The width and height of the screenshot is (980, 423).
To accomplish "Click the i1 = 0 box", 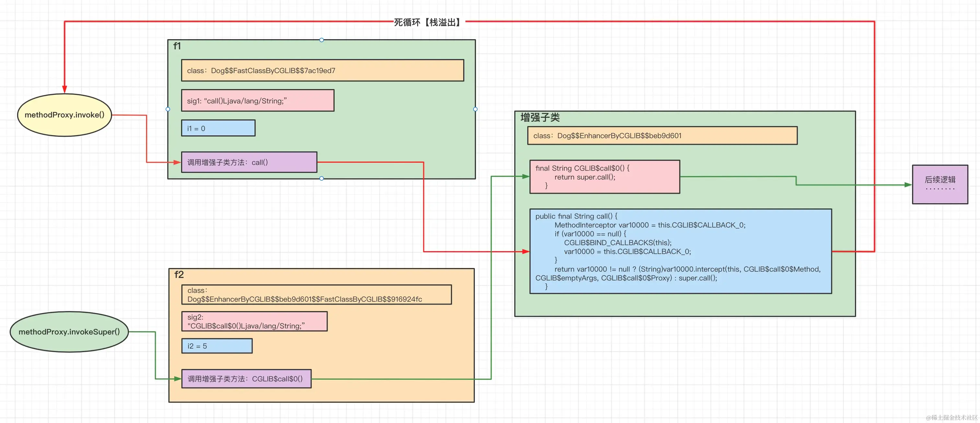I will click(218, 128).
